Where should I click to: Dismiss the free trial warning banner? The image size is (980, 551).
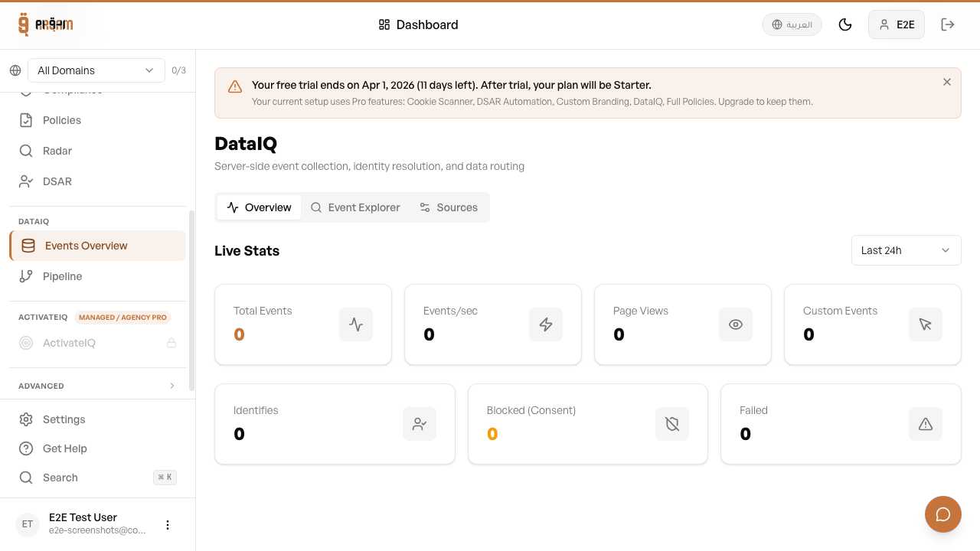click(947, 82)
